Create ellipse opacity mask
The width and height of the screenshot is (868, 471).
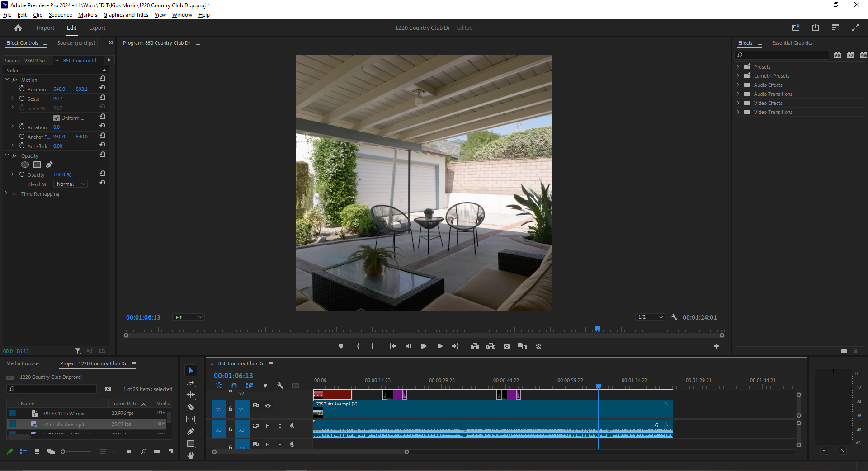(x=25, y=165)
